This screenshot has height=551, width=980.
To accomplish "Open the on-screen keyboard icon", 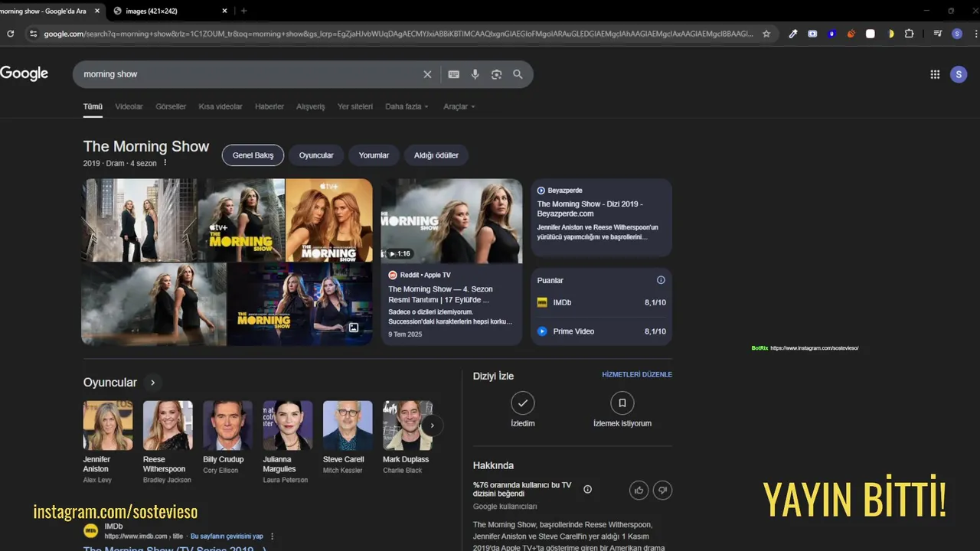I will coord(454,74).
